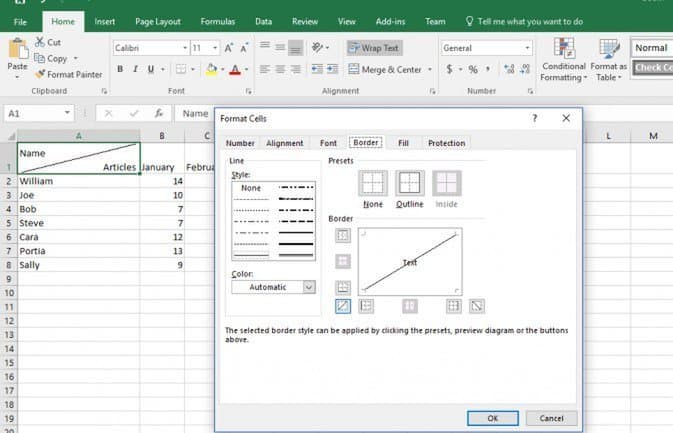
Task: Select None line style in Style list
Action: click(x=251, y=188)
